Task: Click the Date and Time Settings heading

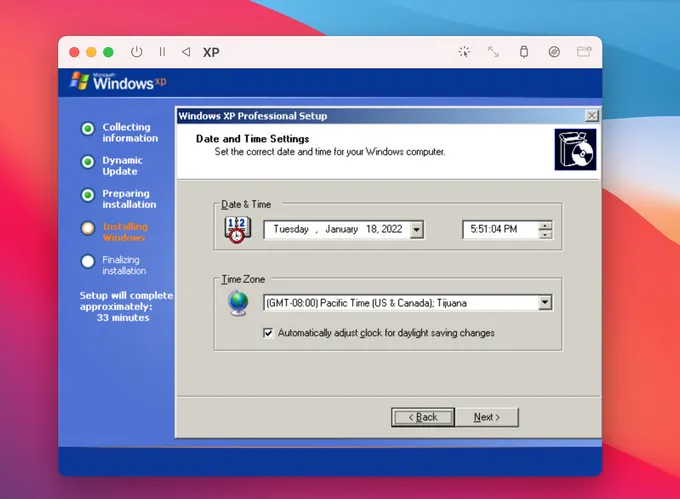Action: [x=252, y=139]
